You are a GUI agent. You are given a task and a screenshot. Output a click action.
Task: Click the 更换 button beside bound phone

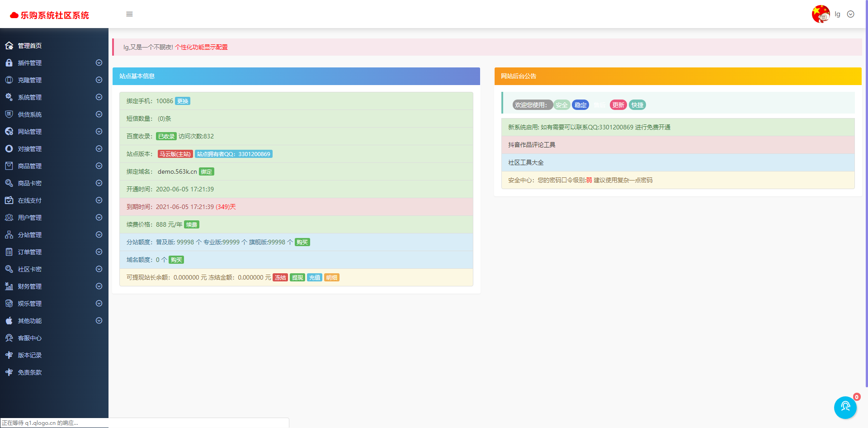(x=183, y=101)
